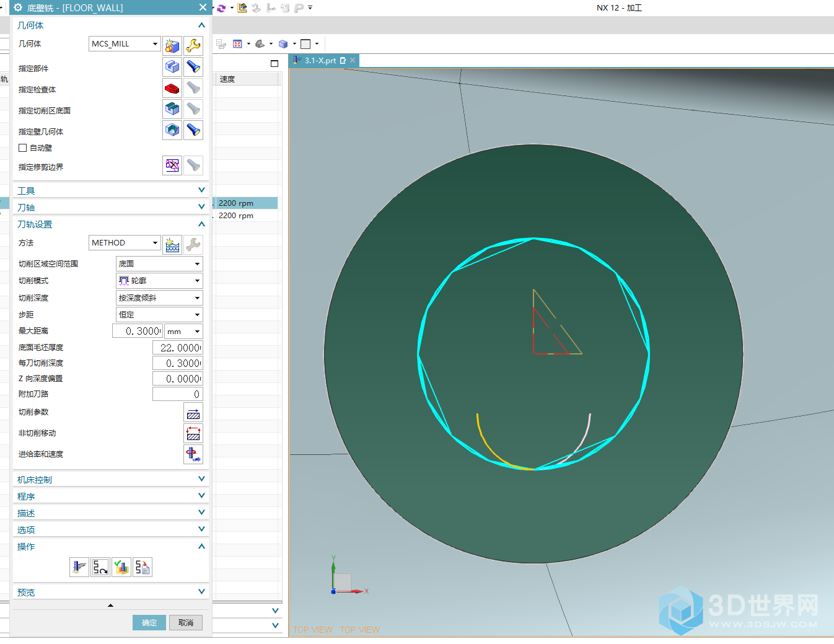Image resolution: width=834 pixels, height=644 pixels.
Task: Open the Cut Pattern (切削模式) dropdown
Action: 159,281
